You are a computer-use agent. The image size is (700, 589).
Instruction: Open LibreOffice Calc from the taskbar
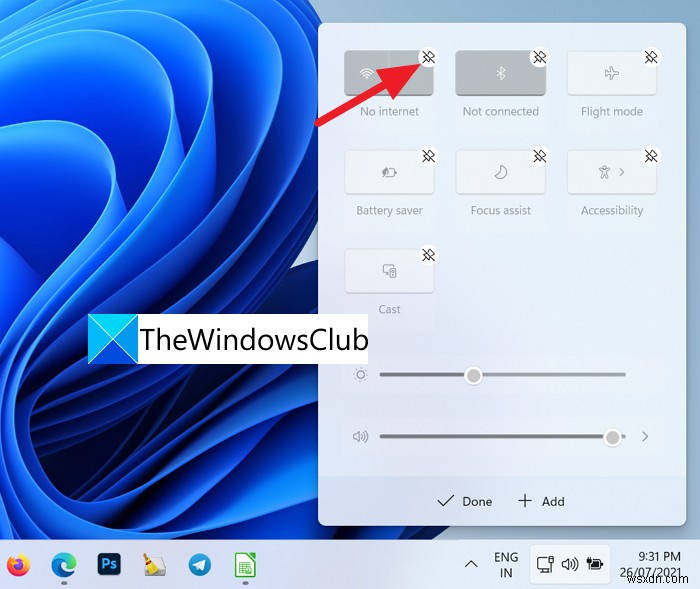[x=245, y=565]
